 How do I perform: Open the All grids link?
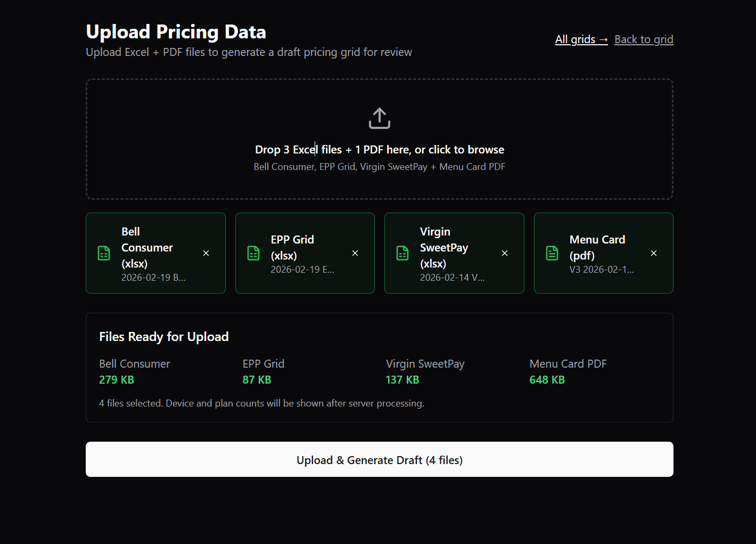tap(581, 39)
